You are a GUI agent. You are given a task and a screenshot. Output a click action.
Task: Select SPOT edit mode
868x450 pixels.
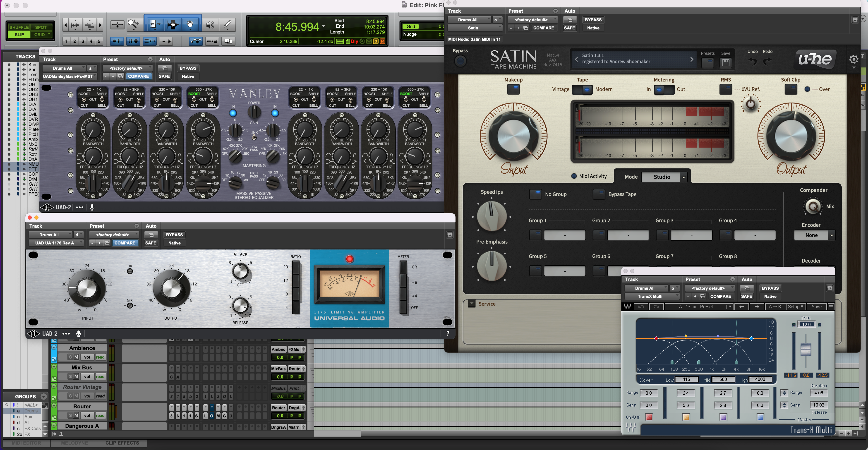[x=41, y=27]
